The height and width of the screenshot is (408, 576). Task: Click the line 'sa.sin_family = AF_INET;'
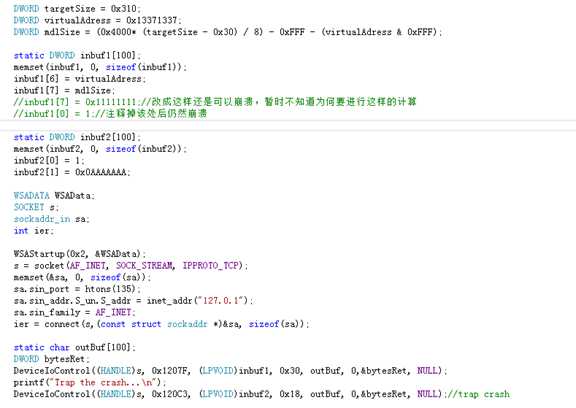pyautogui.click(x=75, y=313)
